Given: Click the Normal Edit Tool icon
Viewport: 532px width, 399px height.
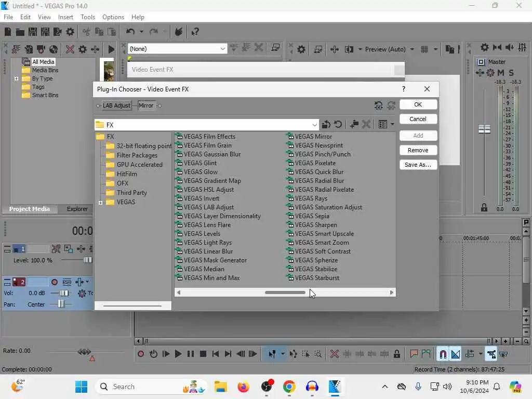Looking at the screenshot, I should coord(272,354).
